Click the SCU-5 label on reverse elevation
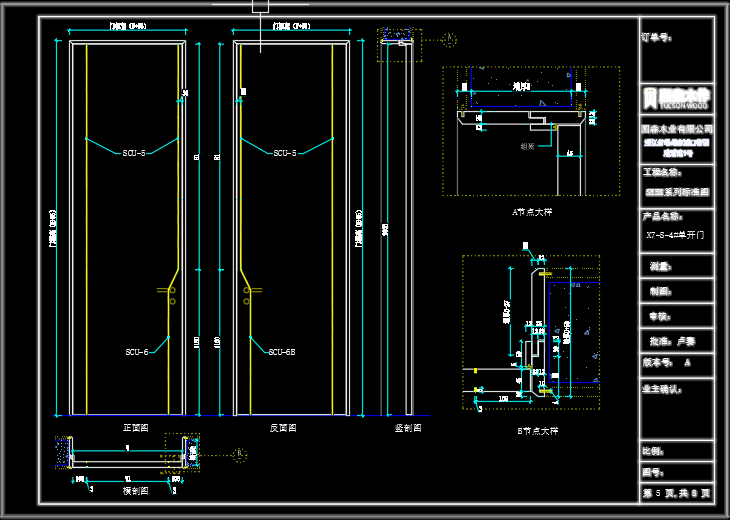This screenshot has width=730, height=520. (284, 153)
